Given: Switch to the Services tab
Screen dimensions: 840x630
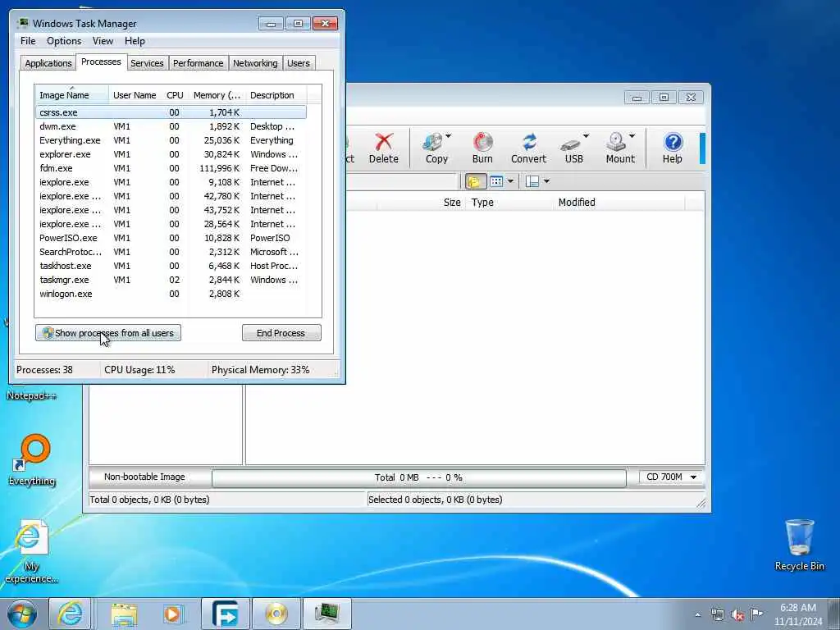Looking at the screenshot, I should click(x=147, y=63).
